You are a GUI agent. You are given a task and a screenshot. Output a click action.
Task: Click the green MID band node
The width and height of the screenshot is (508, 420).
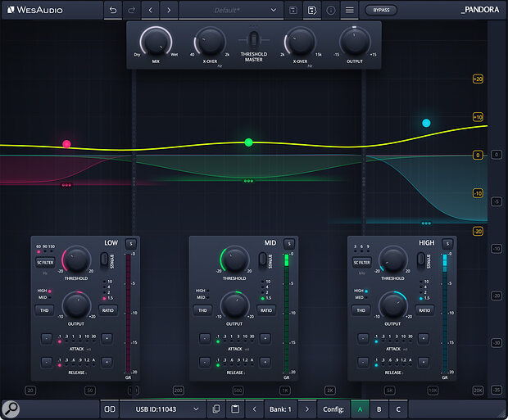248,142
